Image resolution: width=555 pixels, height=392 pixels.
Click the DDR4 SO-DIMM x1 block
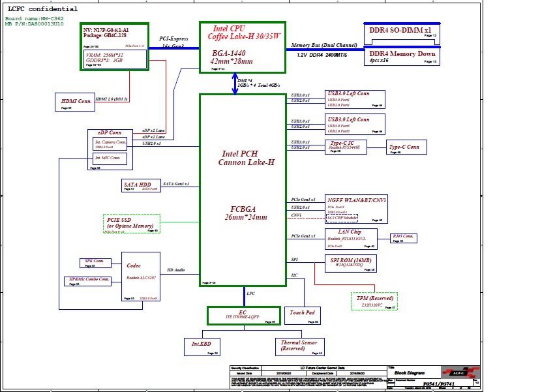(x=402, y=34)
